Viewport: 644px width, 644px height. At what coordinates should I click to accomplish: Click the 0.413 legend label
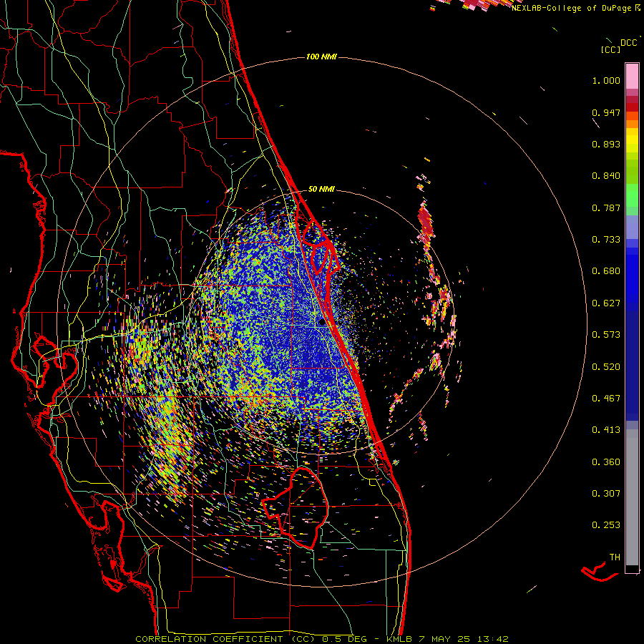pos(606,430)
